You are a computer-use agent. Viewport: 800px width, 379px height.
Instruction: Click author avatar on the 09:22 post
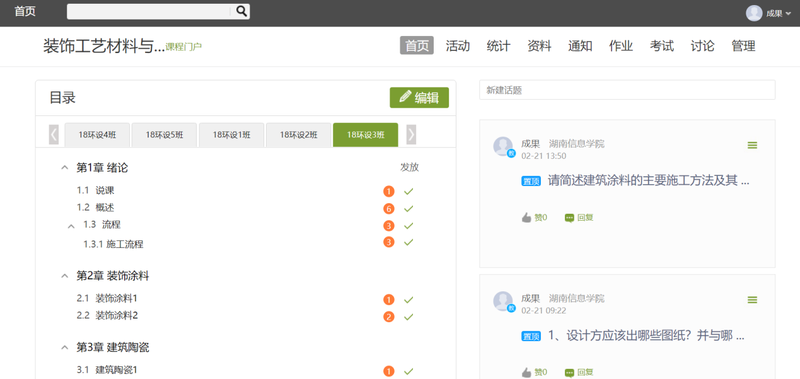[x=503, y=301]
